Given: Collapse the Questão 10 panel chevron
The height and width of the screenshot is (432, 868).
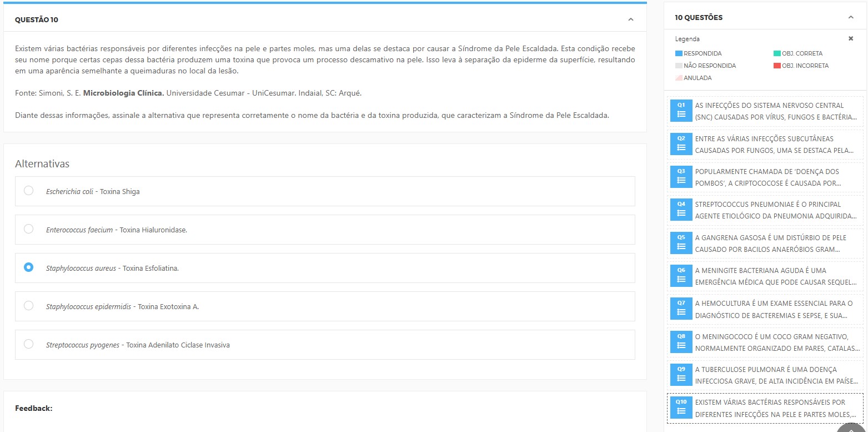Looking at the screenshot, I should pos(630,19).
